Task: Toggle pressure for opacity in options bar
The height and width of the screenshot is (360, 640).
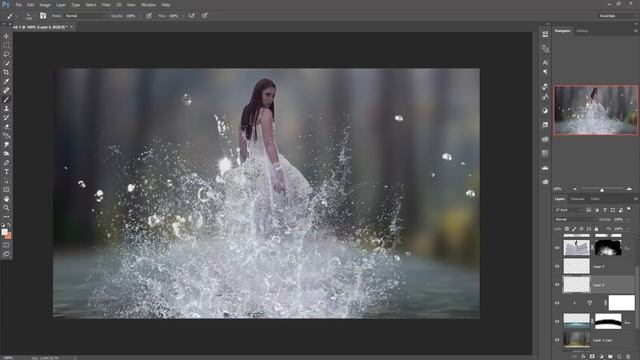Action: [x=149, y=16]
